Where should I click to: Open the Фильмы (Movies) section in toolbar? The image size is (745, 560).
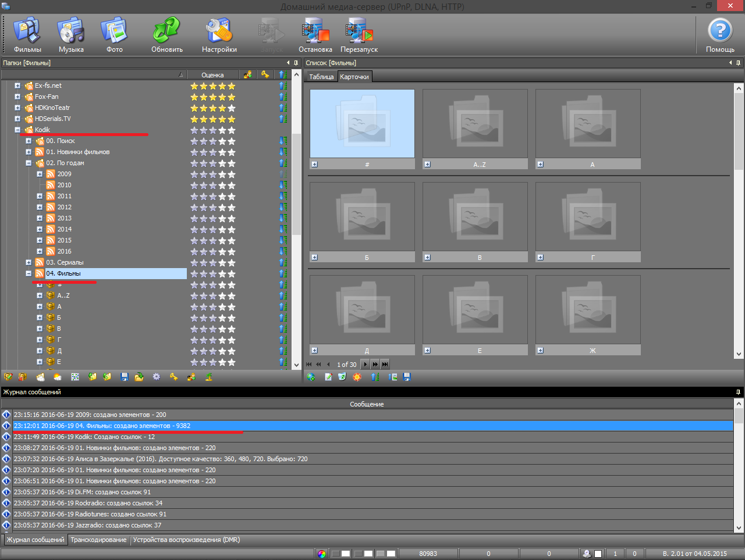pos(27,35)
